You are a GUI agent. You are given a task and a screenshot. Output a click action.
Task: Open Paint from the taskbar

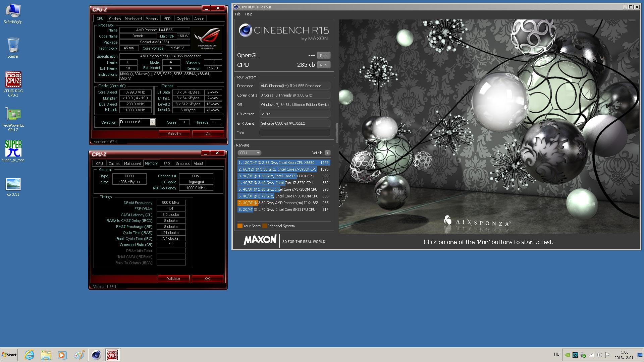click(x=79, y=355)
